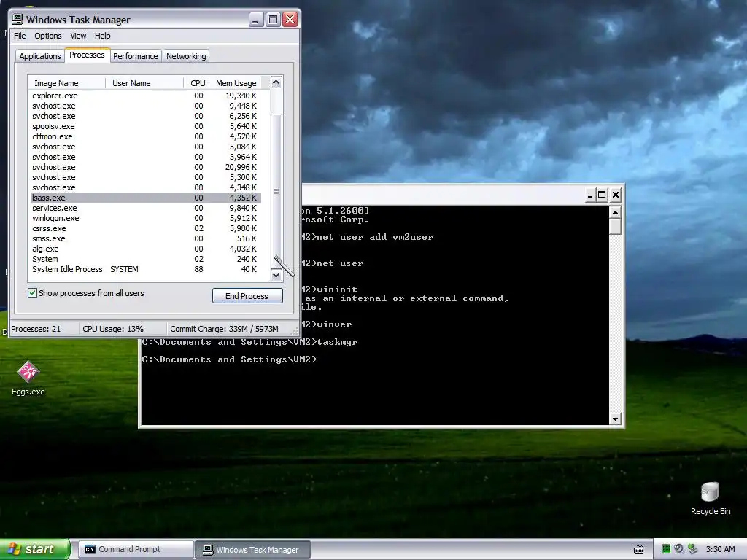Image resolution: width=747 pixels, height=560 pixels.
Task: Sort by User Name column header
Action: [x=144, y=83]
